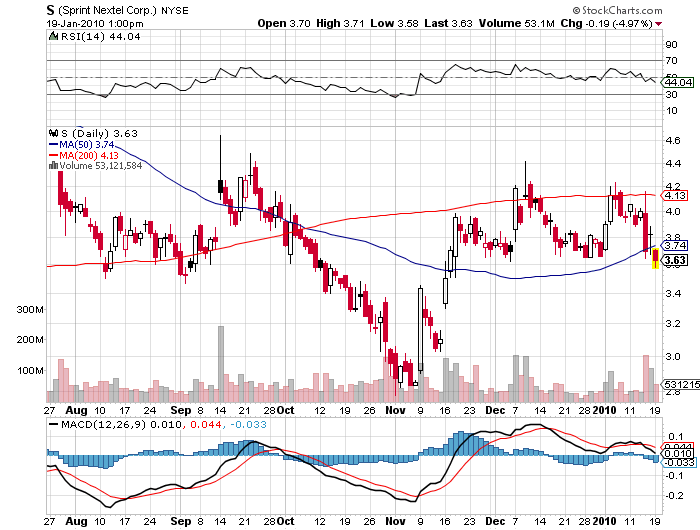Screen dimensions: 700x530
Task: Click Nov on the MACD panel date axis
Action: 395,521
